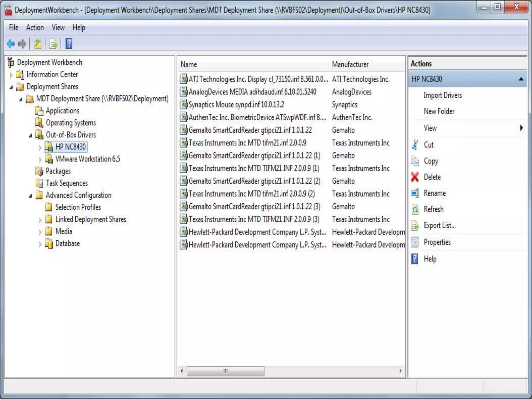Click the Information Center node icon
The width and height of the screenshot is (532, 399).
20,74
